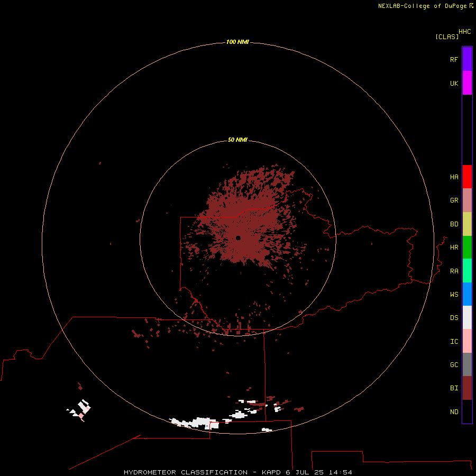Pick the HR green legend swatch
Viewport: 476px width, 476px height.
(467, 248)
